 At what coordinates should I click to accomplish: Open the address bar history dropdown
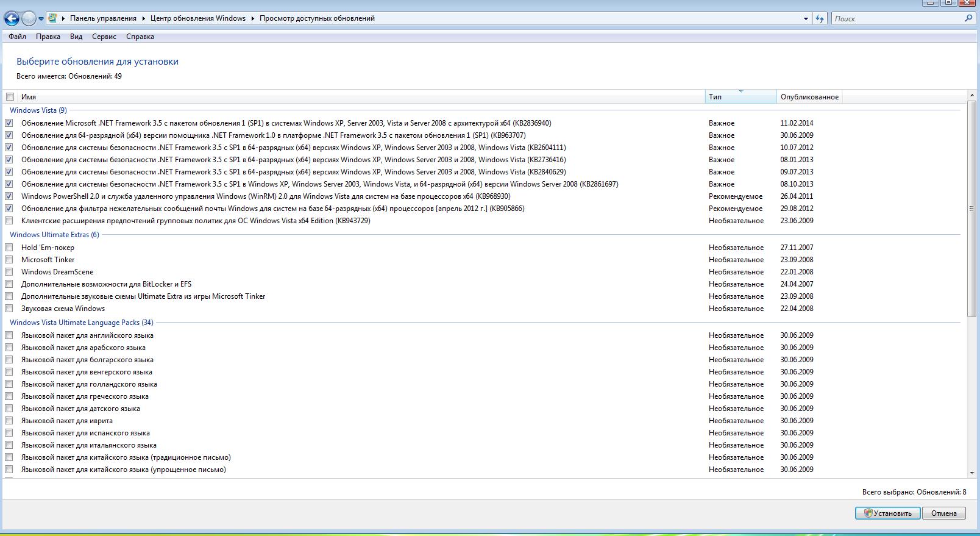coord(806,19)
